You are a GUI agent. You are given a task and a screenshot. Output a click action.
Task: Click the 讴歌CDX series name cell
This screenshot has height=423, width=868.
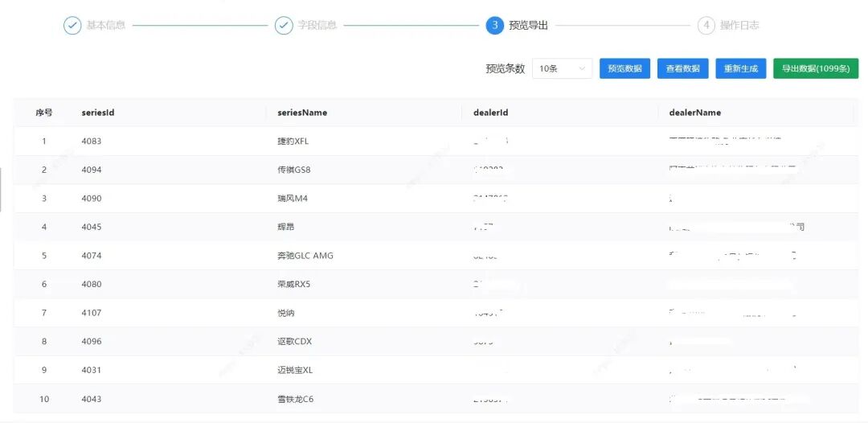pos(294,342)
